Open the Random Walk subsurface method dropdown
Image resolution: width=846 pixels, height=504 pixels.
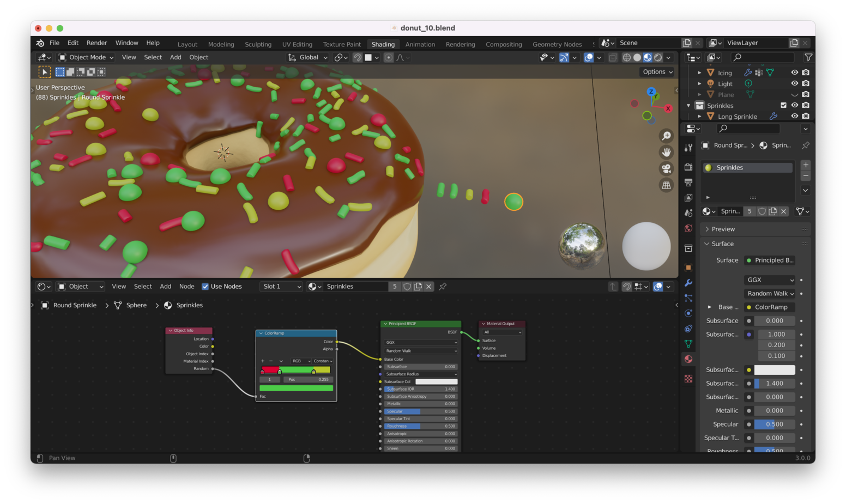coord(770,294)
